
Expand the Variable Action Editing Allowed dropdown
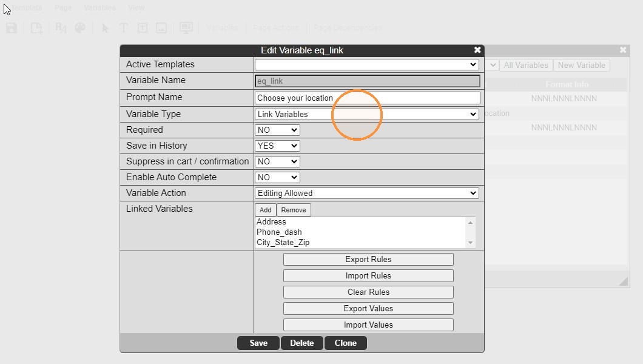click(367, 193)
